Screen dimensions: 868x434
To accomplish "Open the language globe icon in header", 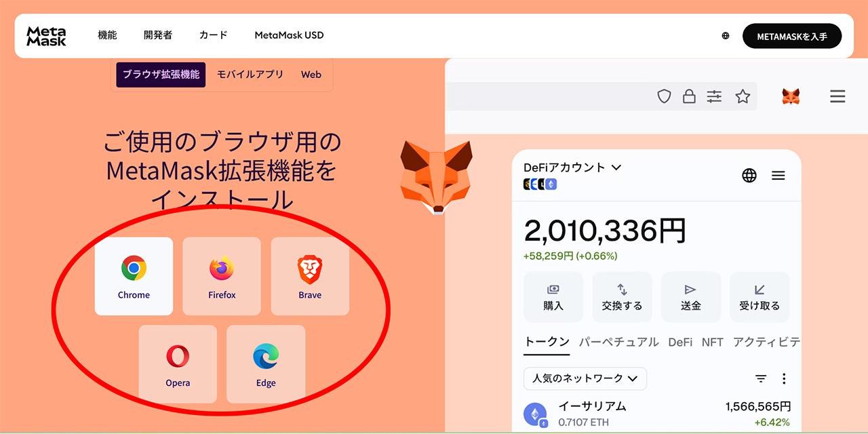I will pos(726,36).
